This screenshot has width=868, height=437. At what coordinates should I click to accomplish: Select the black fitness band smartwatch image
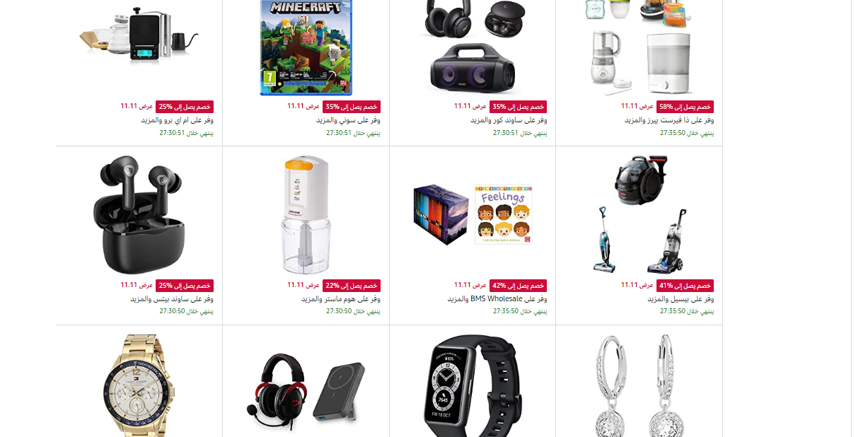click(x=473, y=386)
